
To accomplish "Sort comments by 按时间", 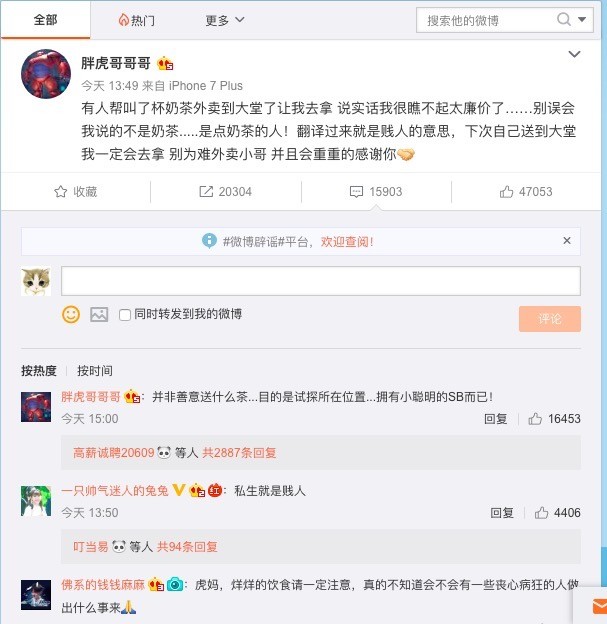I will (95, 371).
